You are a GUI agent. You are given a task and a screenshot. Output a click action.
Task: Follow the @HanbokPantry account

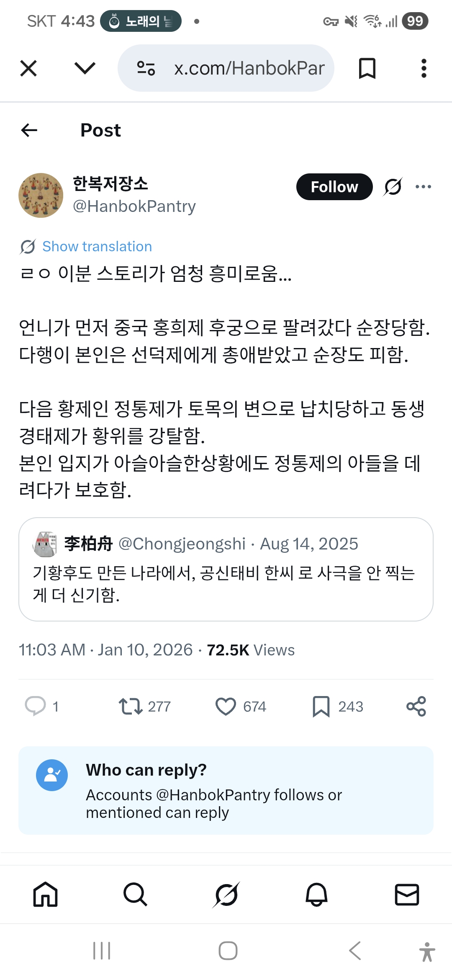pos(334,187)
